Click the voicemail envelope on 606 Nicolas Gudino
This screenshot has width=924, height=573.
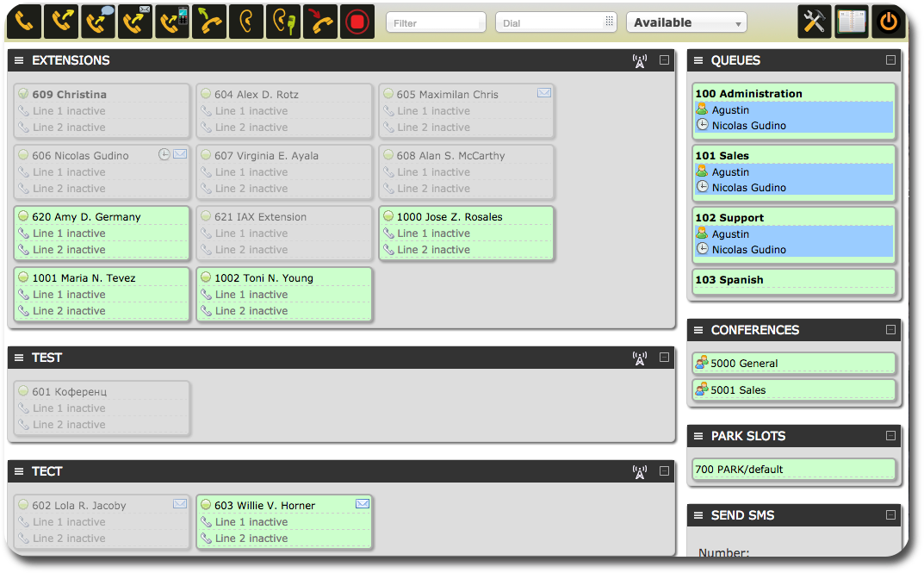(180, 154)
